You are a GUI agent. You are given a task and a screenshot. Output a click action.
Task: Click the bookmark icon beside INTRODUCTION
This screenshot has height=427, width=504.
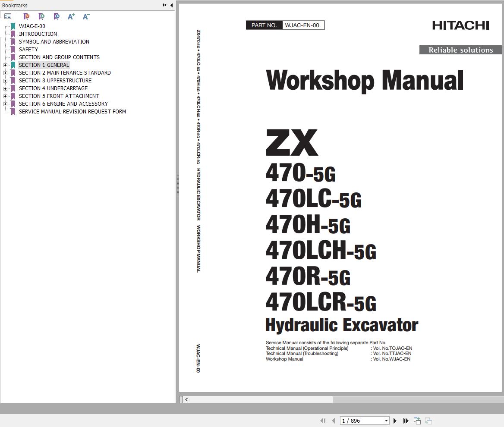(x=13, y=34)
